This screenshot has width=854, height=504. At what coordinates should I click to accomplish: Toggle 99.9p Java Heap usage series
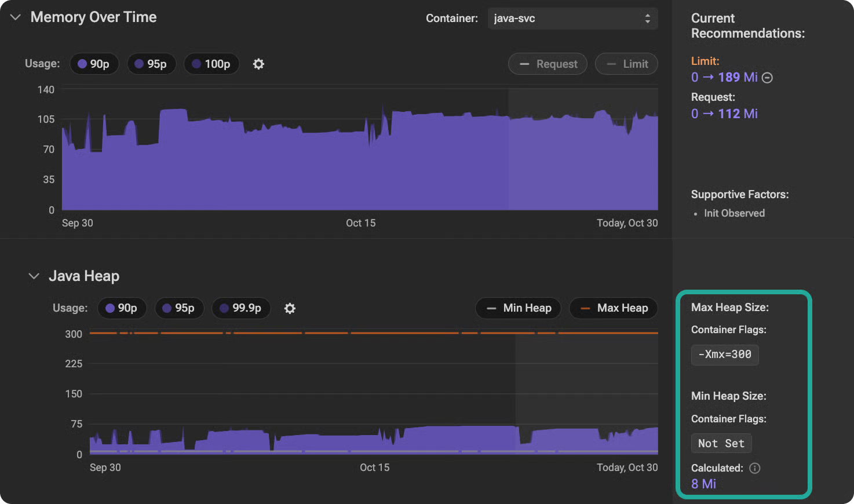tap(240, 308)
